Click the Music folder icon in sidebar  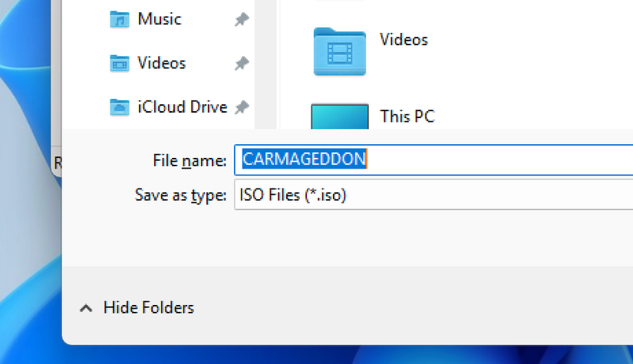coord(119,19)
